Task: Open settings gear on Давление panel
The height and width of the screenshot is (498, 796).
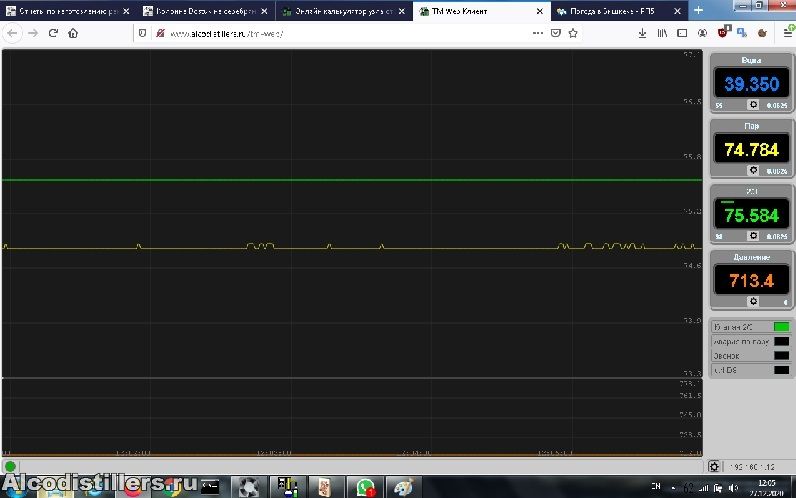Action: pos(752,301)
